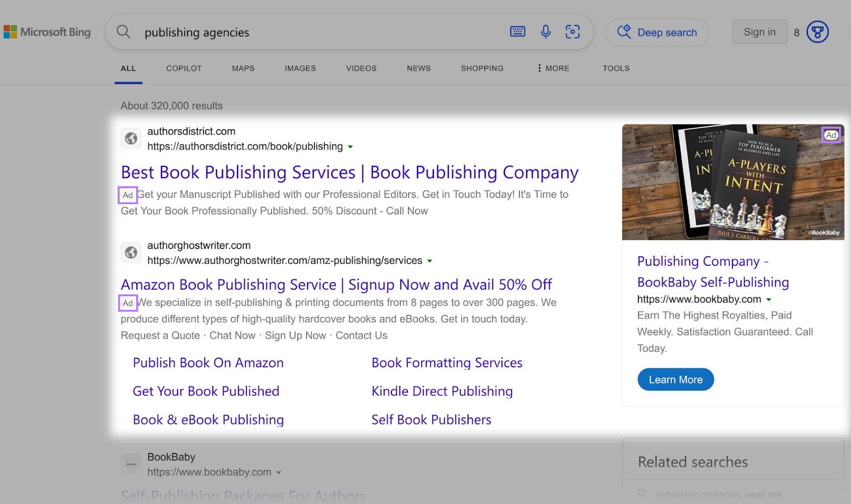
Task: Open the on-screen keyboard icon
Action: pyautogui.click(x=516, y=32)
